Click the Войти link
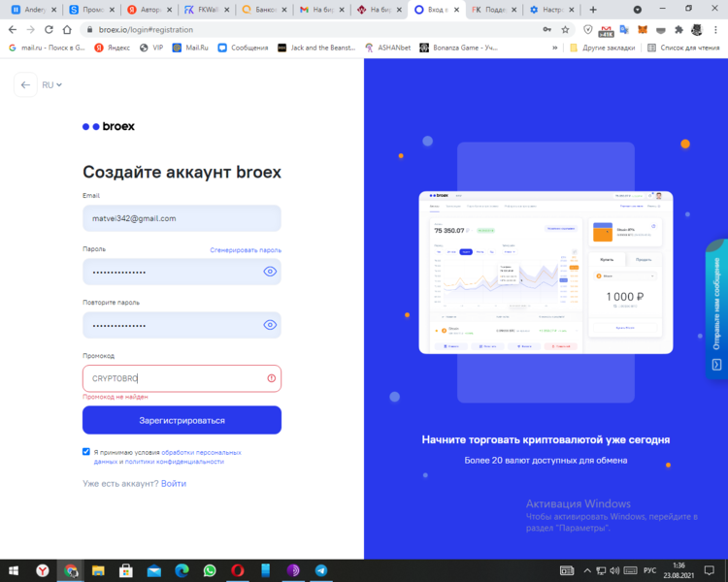The width and height of the screenshot is (728, 582). (x=174, y=483)
